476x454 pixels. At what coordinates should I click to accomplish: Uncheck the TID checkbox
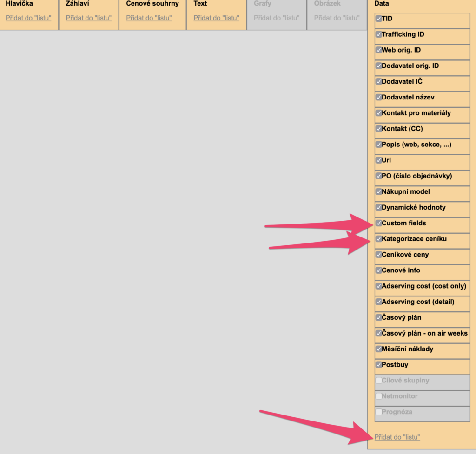(x=378, y=19)
